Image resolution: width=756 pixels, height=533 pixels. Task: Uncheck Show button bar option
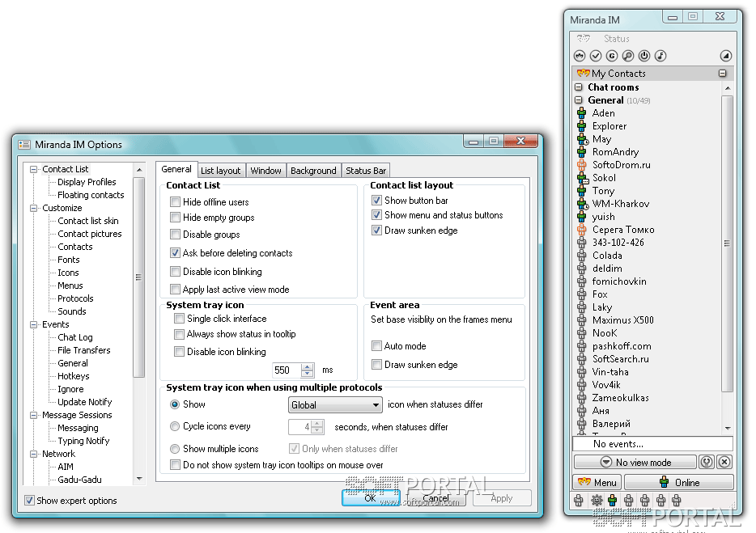[x=376, y=201]
